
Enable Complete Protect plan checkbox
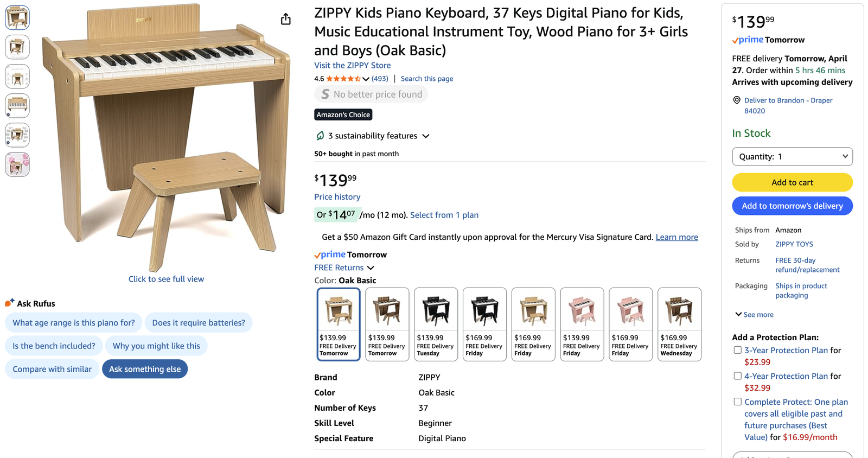coord(737,402)
